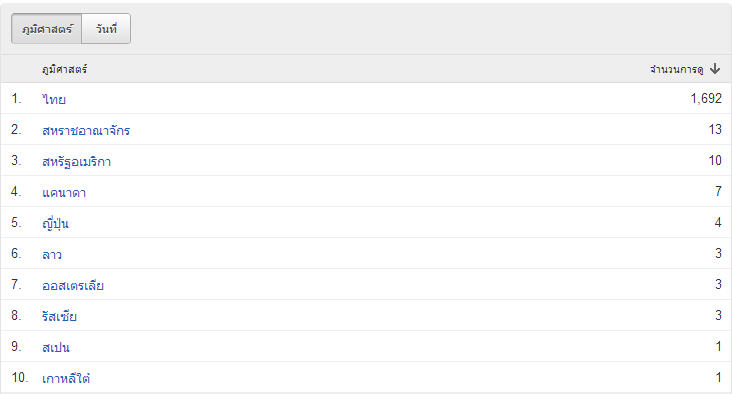This screenshot has width=732, height=394.
Task: Switch to the ภูมิศาสตร์ tab
Action: point(47,29)
